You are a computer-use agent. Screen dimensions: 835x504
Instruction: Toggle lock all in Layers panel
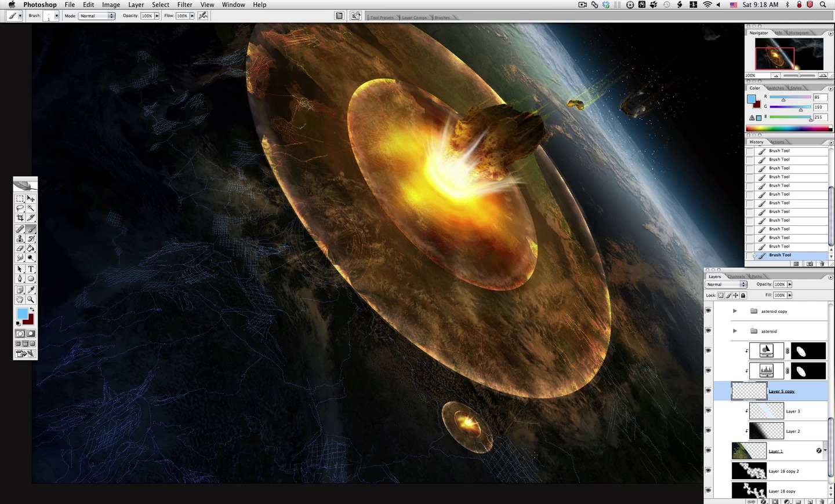pos(743,295)
